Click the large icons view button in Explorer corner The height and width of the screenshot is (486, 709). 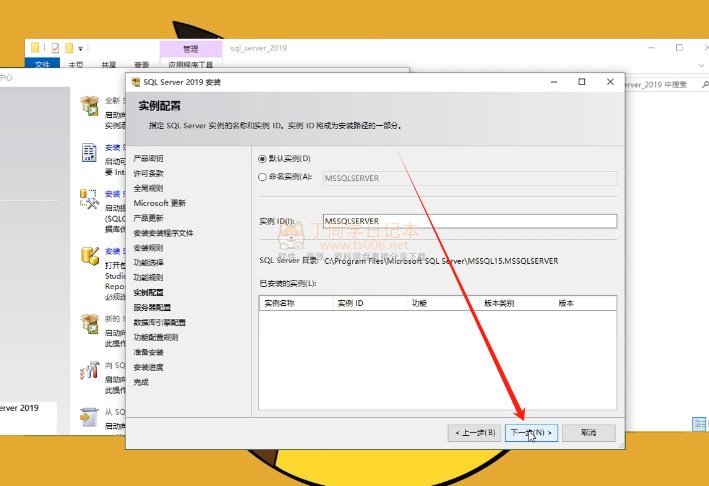tap(701, 425)
